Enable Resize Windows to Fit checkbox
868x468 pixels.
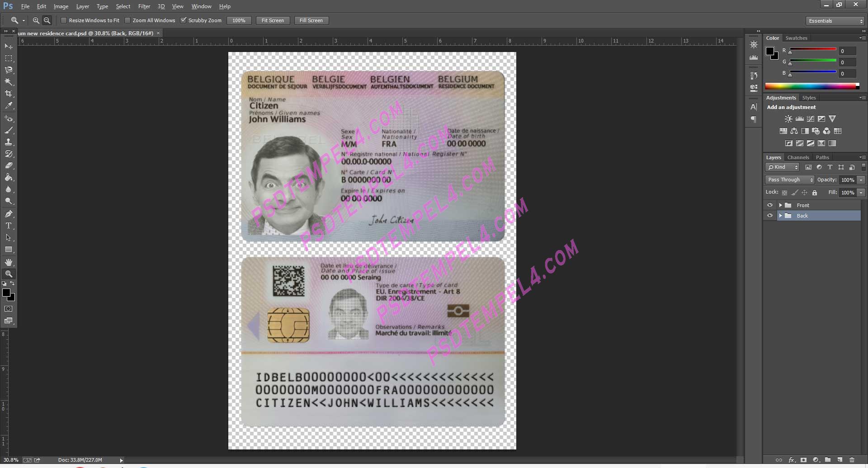click(64, 20)
